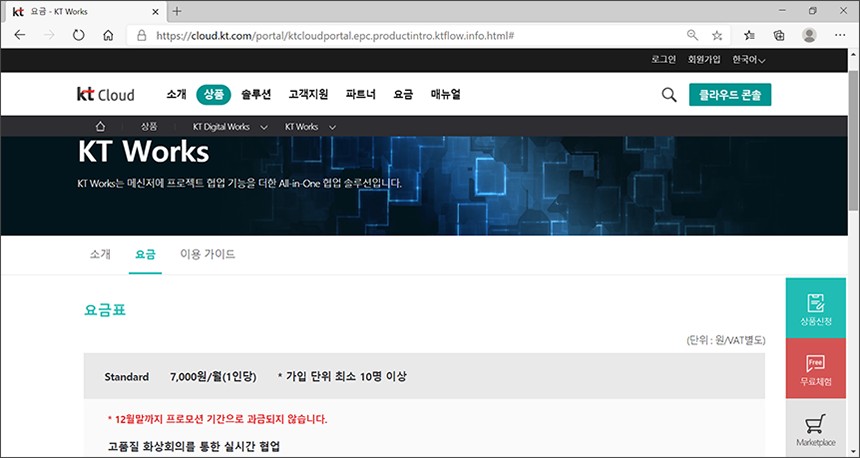Click the Standard plan label
Screen dimensions: 860x458
coord(127,377)
